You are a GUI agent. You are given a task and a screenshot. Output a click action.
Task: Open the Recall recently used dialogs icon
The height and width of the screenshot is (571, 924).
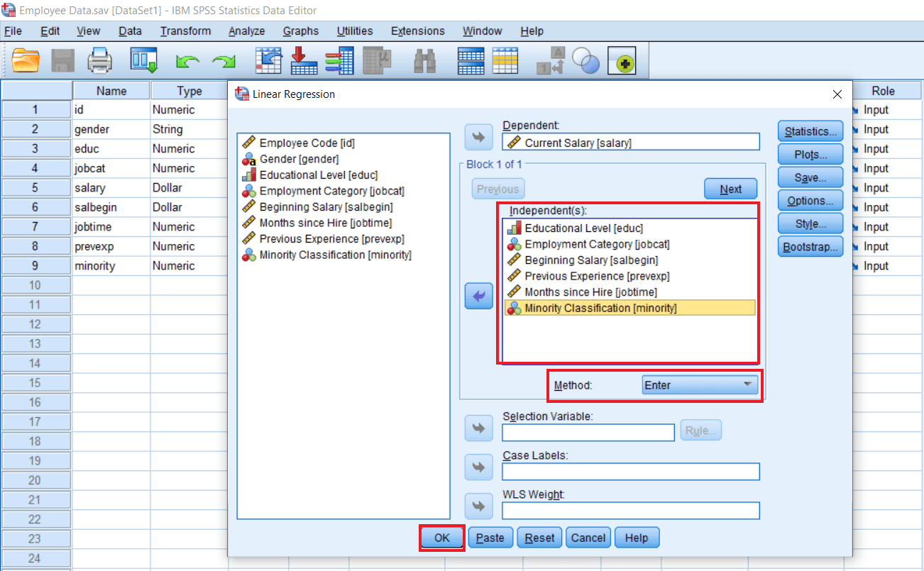pyautogui.click(x=143, y=60)
